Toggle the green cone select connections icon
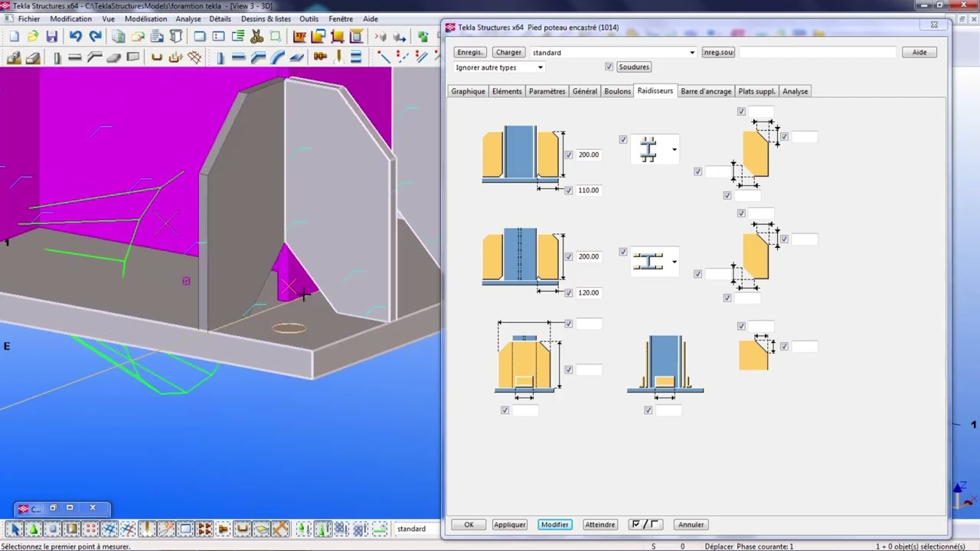The height and width of the screenshot is (551, 980). [x=34, y=529]
